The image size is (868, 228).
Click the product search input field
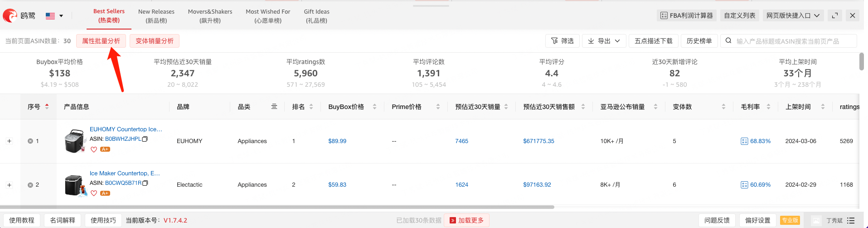coord(788,41)
